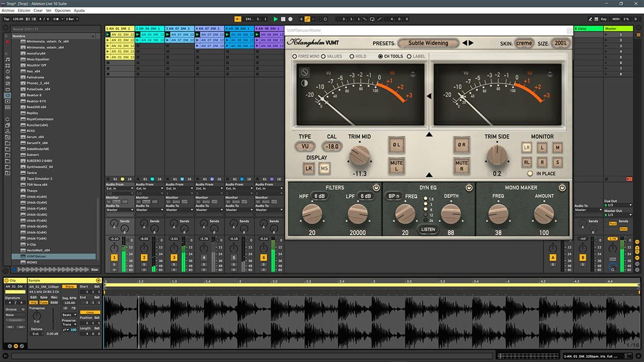644x362 pixels.
Task: Click the double BPM (*2) button
Action: (73, 308)
